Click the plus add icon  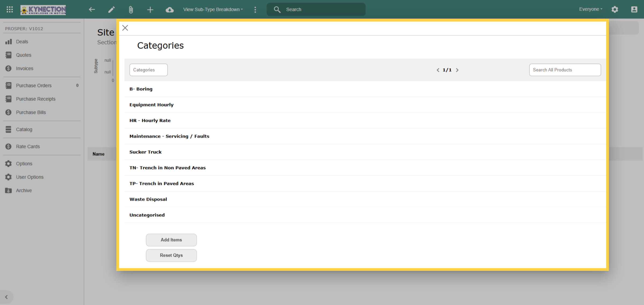[x=150, y=10]
